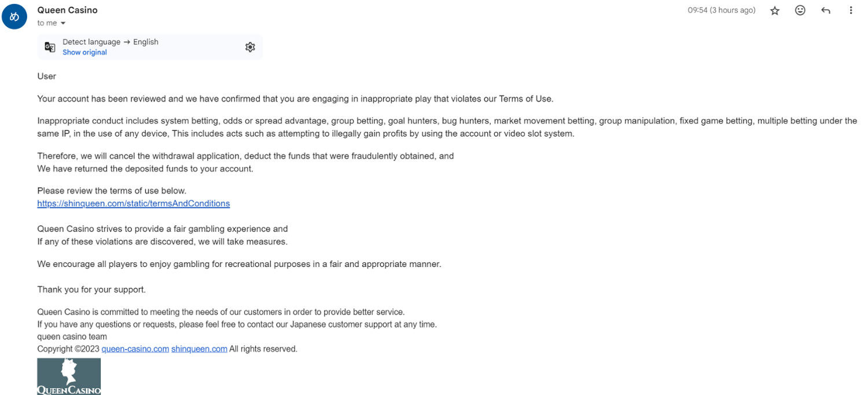
Task: Click the reply arrow icon
Action: (826, 10)
